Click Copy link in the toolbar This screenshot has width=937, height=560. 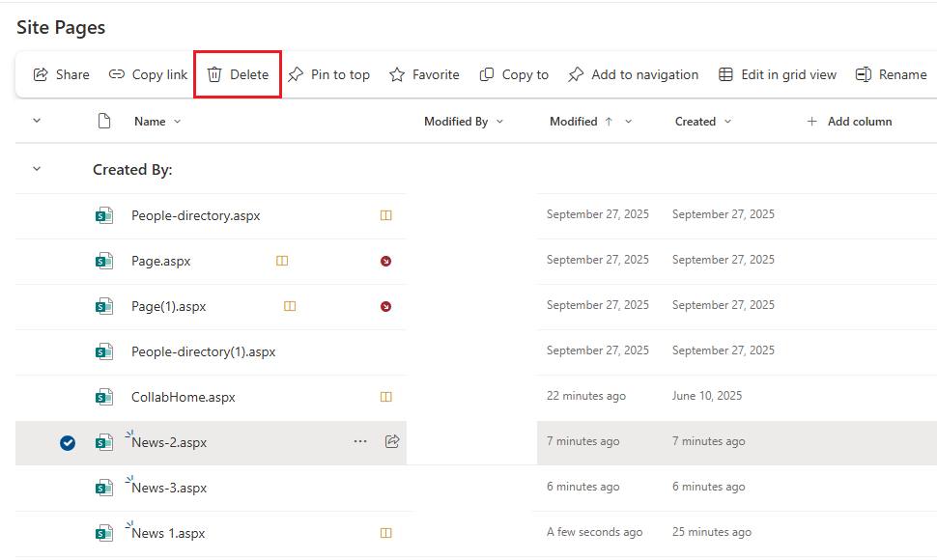coord(148,74)
